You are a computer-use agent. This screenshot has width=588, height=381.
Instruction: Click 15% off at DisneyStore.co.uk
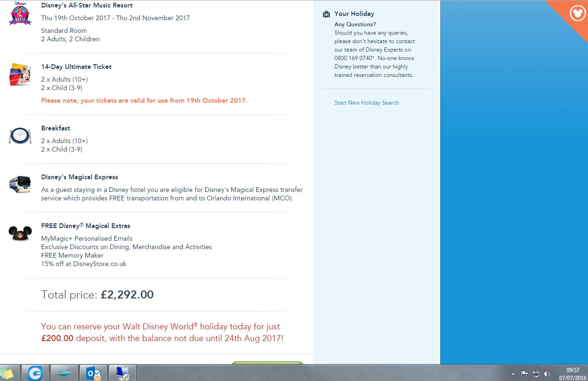(x=84, y=264)
